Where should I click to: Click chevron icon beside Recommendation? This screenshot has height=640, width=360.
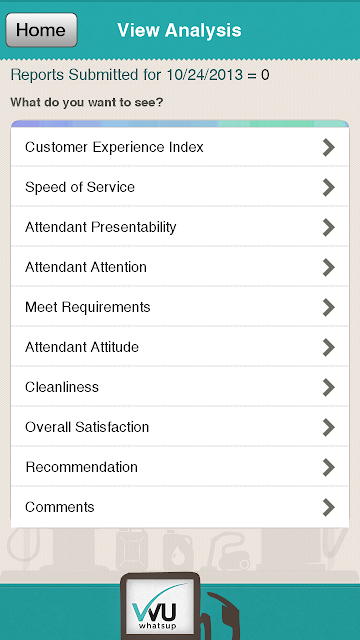pyautogui.click(x=329, y=467)
